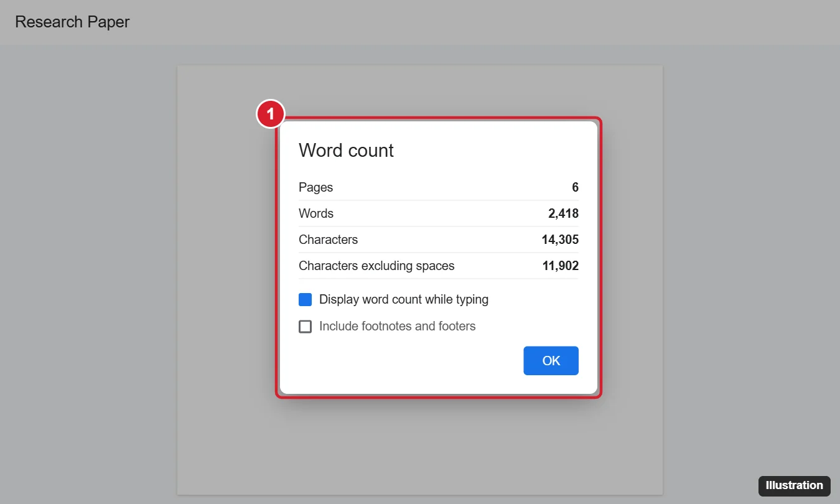Select the value 11,902
The width and height of the screenshot is (840, 504).
(x=560, y=266)
